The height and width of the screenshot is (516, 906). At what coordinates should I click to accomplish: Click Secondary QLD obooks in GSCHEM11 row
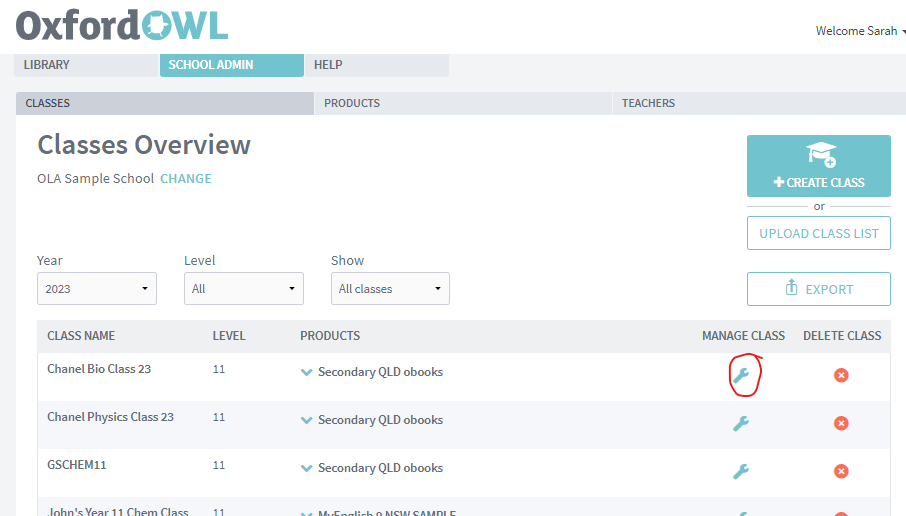point(380,468)
